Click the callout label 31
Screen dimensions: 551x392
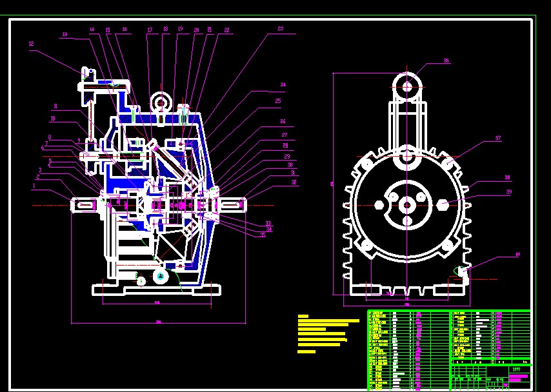pos(293,172)
